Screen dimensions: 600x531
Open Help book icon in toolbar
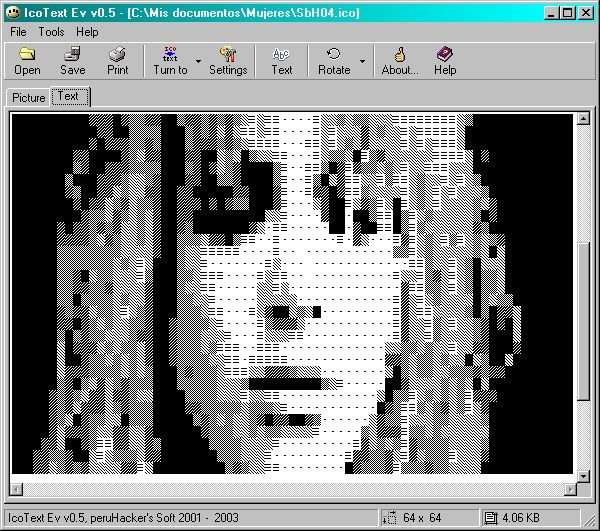click(x=445, y=54)
